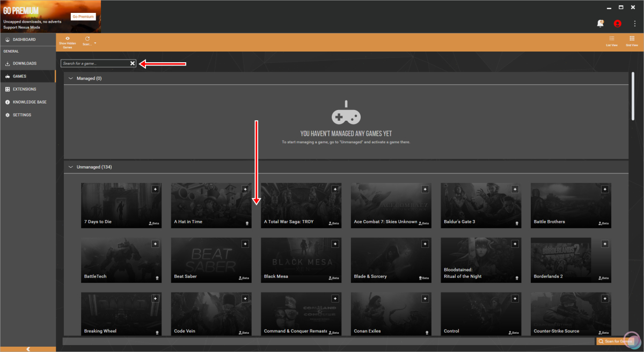Open the red user profile icon

617,23
